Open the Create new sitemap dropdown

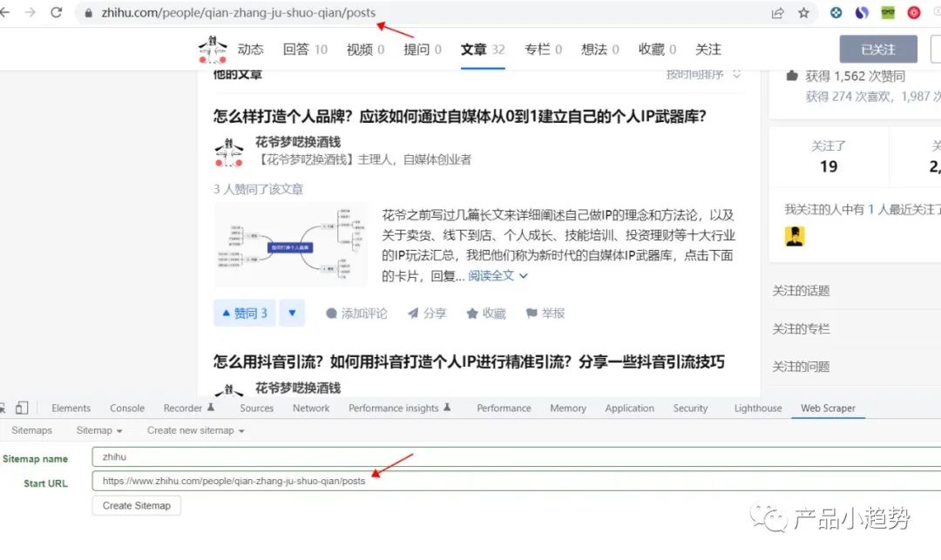[193, 429]
